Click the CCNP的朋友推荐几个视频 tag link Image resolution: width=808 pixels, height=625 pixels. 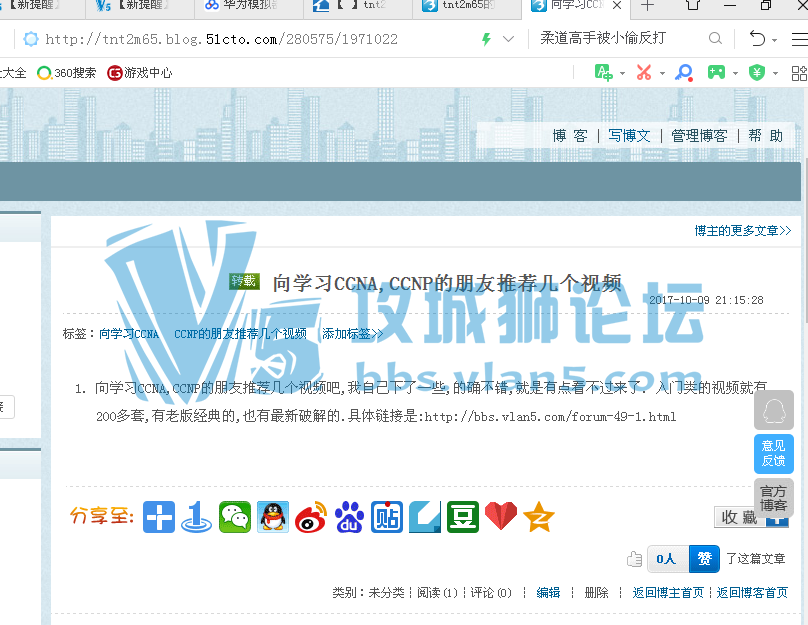click(240, 334)
